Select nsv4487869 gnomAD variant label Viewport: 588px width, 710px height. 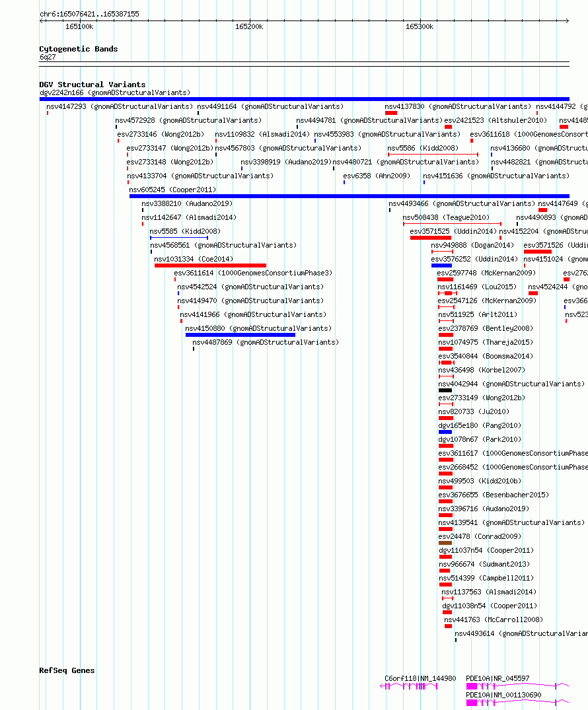pyautogui.click(x=266, y=342)
